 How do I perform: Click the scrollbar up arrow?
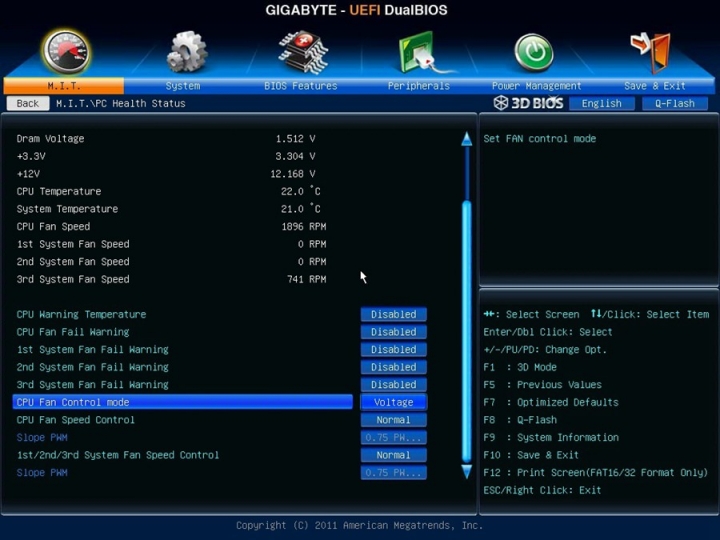coord(467,139)
